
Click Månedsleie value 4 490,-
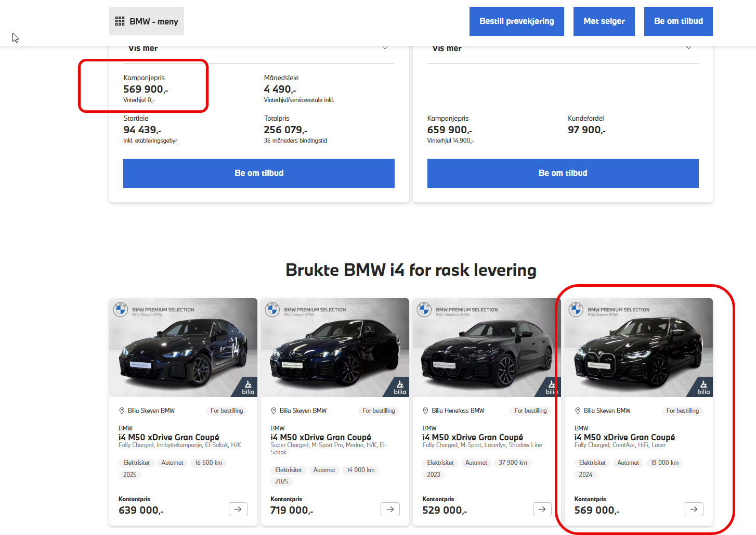coord(280,89)
